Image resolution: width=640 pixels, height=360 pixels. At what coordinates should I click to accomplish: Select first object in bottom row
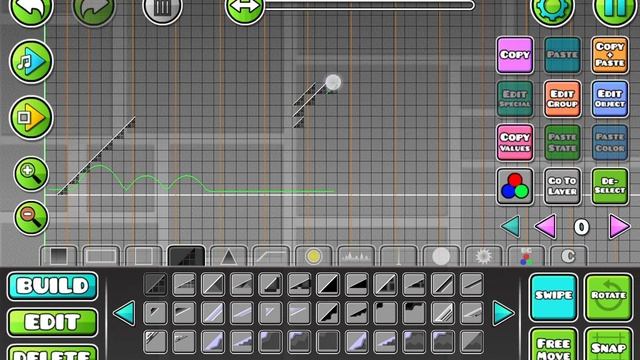156,342
